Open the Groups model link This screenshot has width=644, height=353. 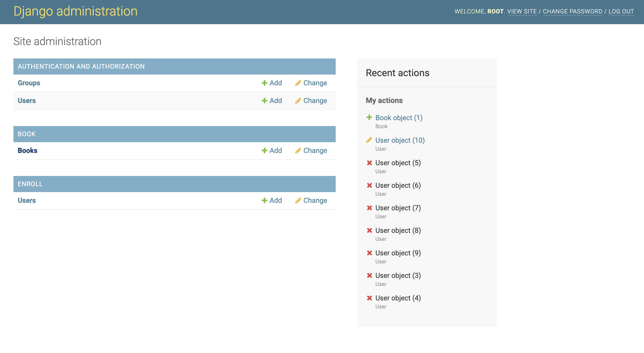coord(29,83)
